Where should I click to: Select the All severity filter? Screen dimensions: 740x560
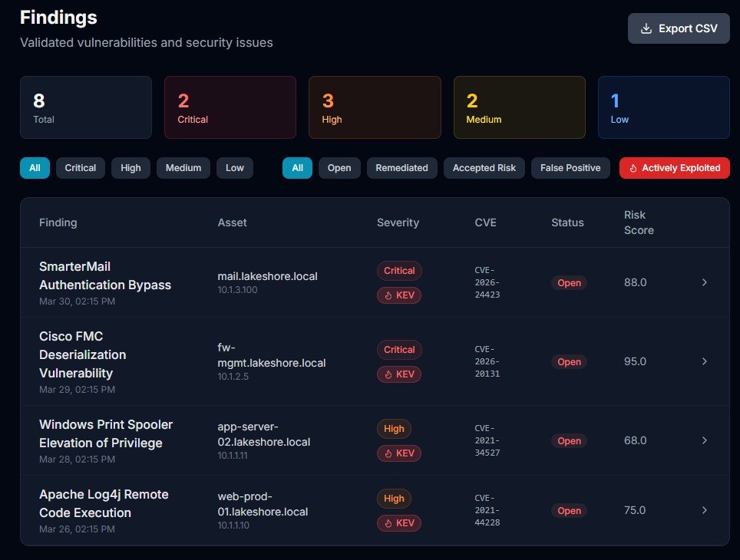click(x=35, y=168)
